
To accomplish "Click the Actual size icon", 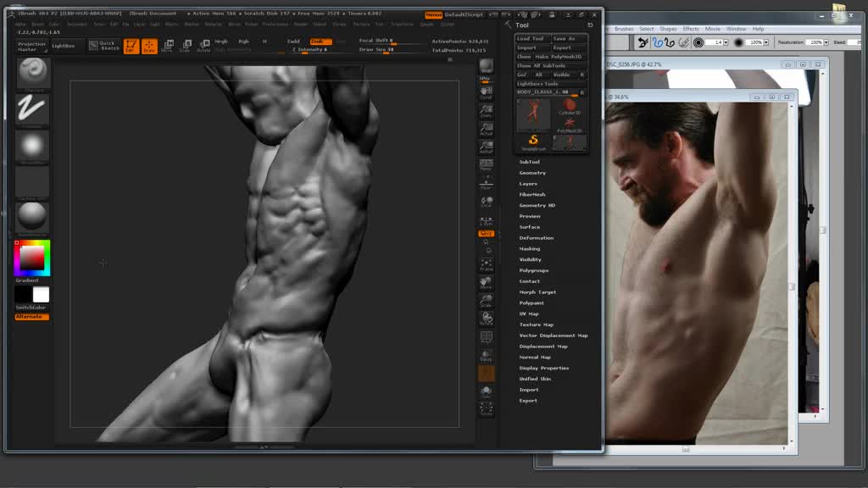I will [x=486, y=129].
